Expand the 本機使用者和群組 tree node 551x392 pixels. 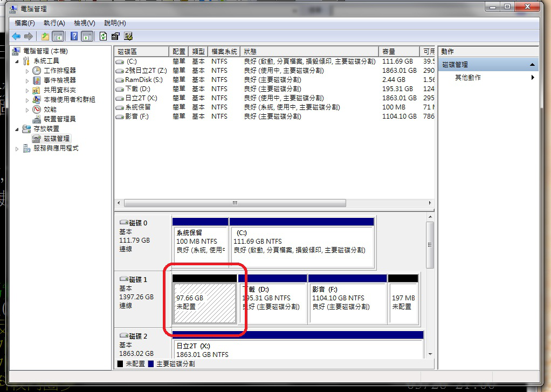(27, 100)
